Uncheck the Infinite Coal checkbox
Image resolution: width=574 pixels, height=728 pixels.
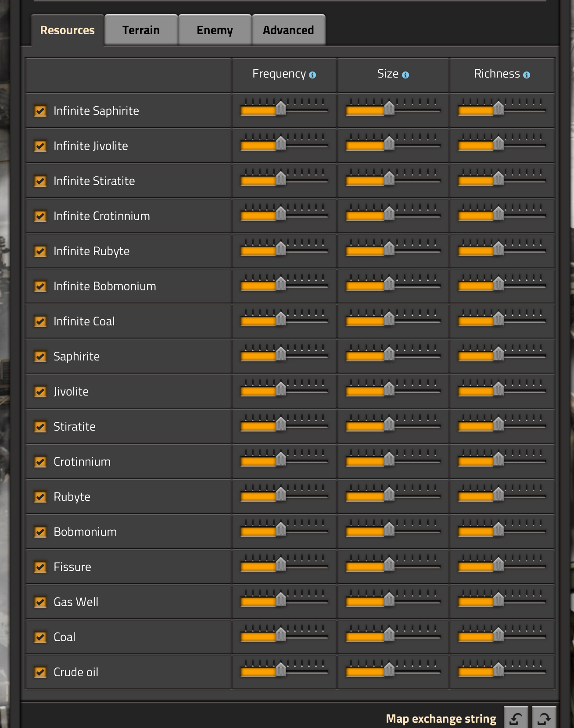(40, 321)
